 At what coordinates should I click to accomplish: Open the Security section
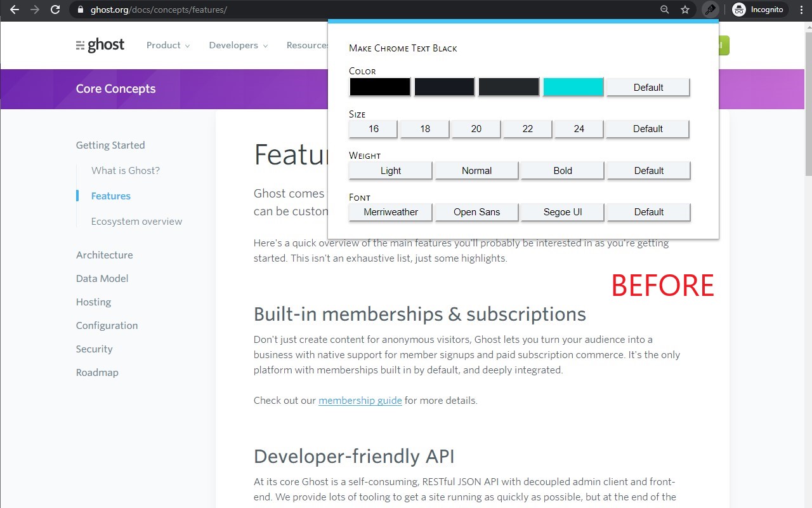(x=95, y=349)
